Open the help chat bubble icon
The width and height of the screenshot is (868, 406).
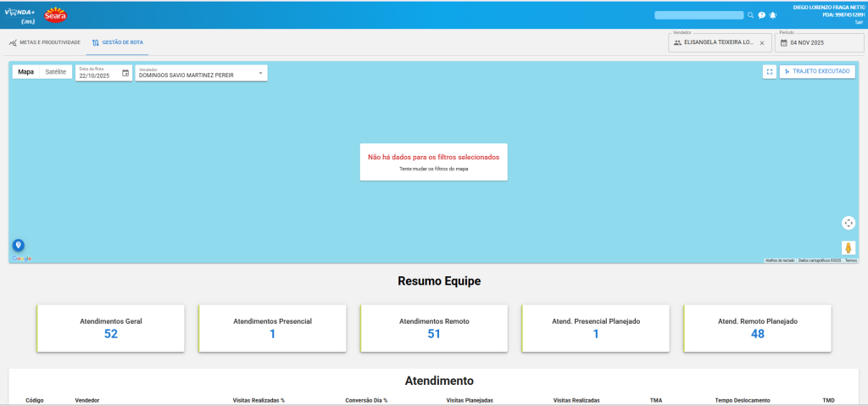(x=761, y=15)
